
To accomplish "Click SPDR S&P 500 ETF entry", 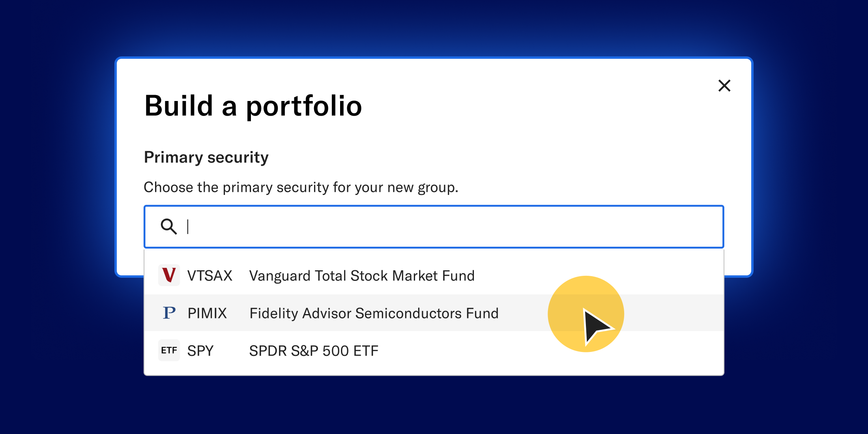I will (313, 350).
